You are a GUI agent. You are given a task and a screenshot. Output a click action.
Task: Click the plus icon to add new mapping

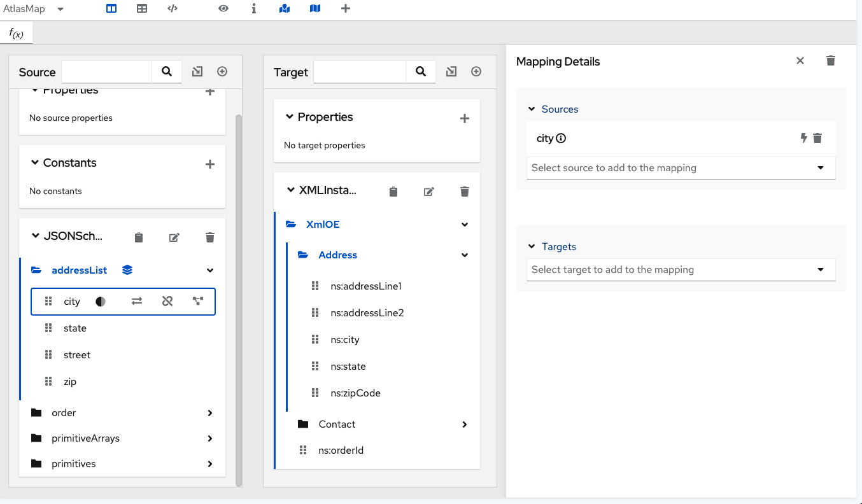tap(346, 9)
